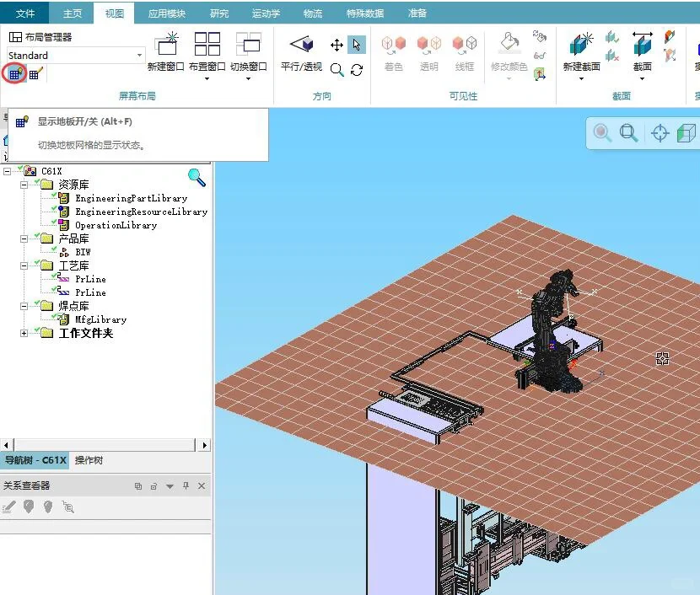Expand the 截面 dropdown arrow

pyautogui.click(x=642, y=79)
